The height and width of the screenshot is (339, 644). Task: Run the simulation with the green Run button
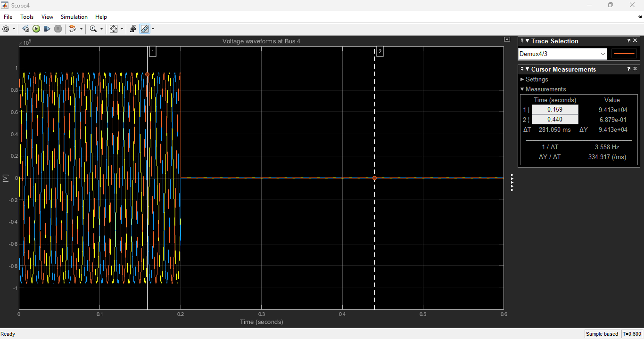[x=36, y=29]
